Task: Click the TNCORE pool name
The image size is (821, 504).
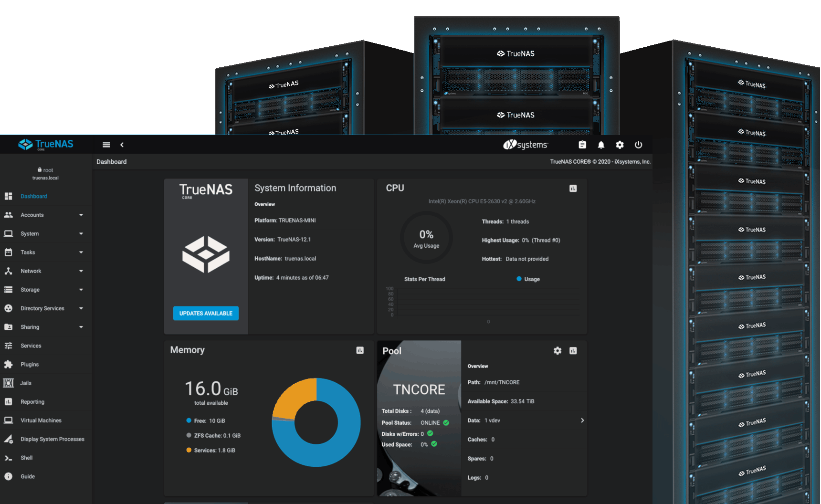Action: point(419,390)
